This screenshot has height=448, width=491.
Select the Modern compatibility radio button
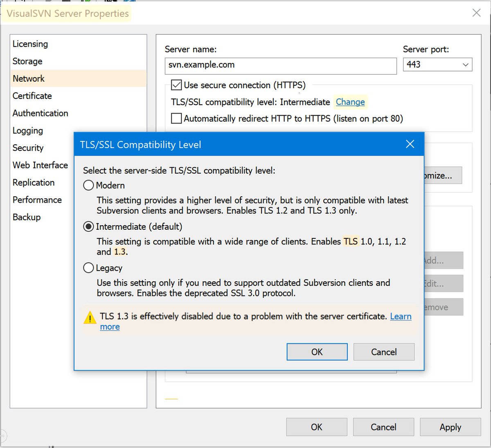coord(88,186)
